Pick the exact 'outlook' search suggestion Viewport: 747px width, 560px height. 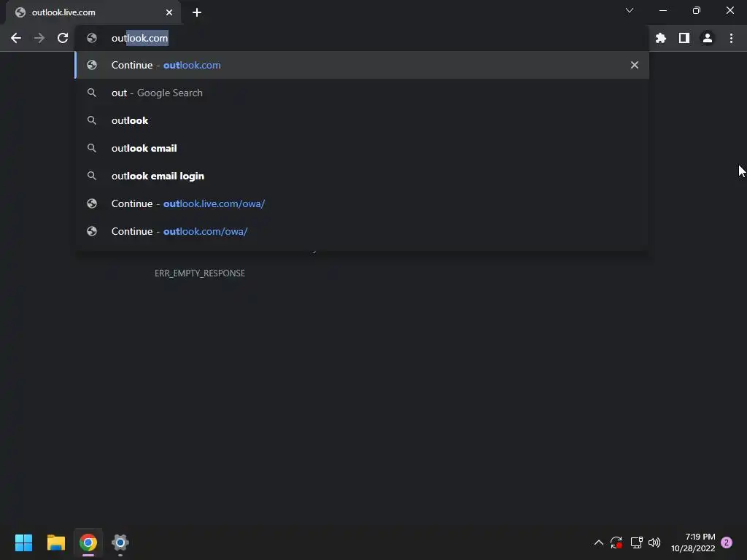[x=362, y=120]
